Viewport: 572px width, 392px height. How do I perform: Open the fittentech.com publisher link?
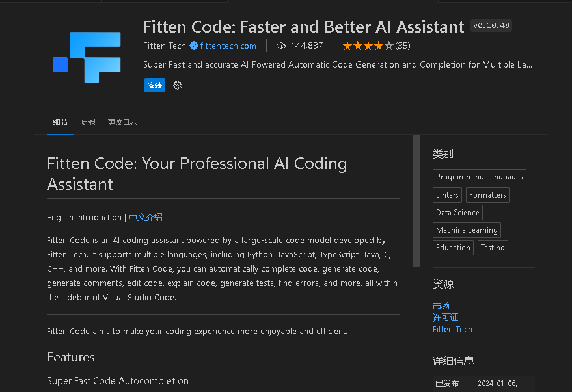(x=228, y=46)
